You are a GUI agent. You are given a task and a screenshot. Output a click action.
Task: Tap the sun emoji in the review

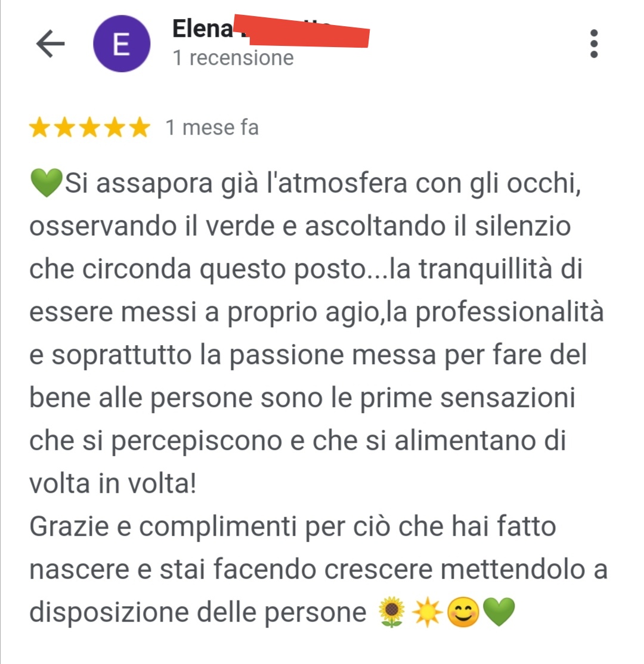pyautogui.click(x=427, y=612)
